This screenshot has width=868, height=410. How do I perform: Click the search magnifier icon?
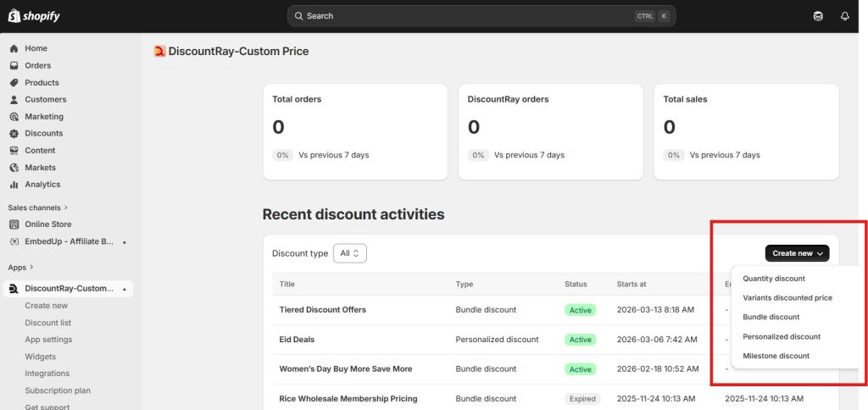pyautogui.click(x=299, y=16)
